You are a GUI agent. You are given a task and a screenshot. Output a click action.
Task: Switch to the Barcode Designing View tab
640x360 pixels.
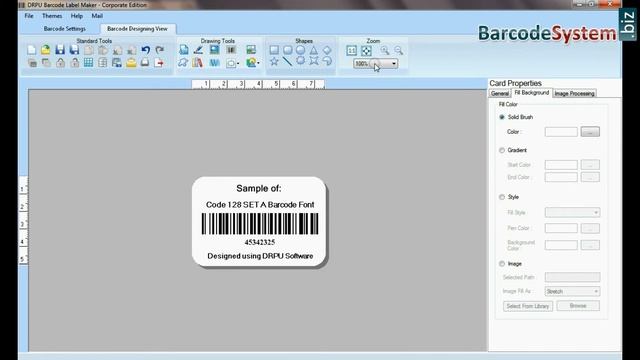pos(138,29)
